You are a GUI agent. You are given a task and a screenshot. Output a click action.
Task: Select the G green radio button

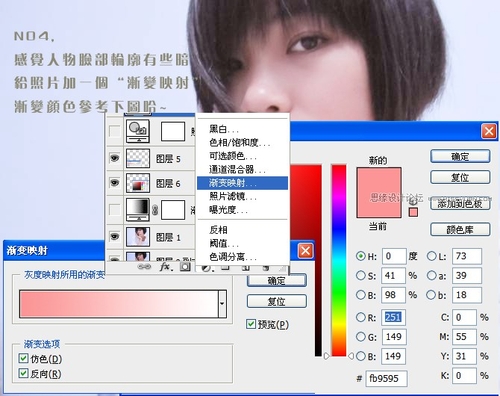360,337
